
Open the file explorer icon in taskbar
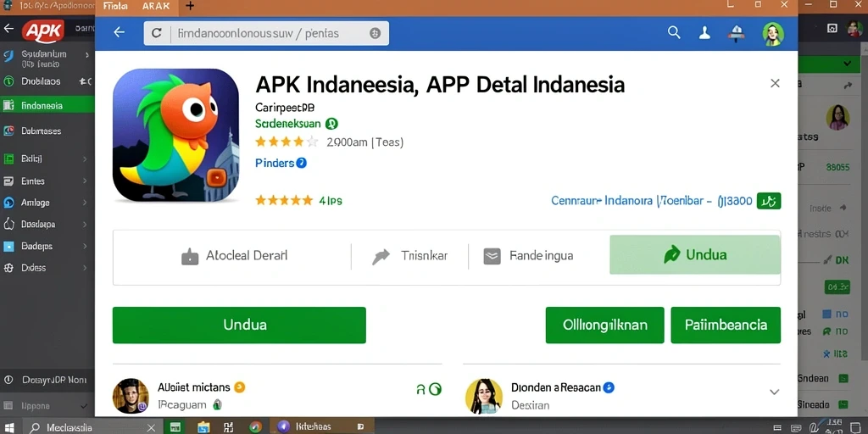[x=203, y=427]
